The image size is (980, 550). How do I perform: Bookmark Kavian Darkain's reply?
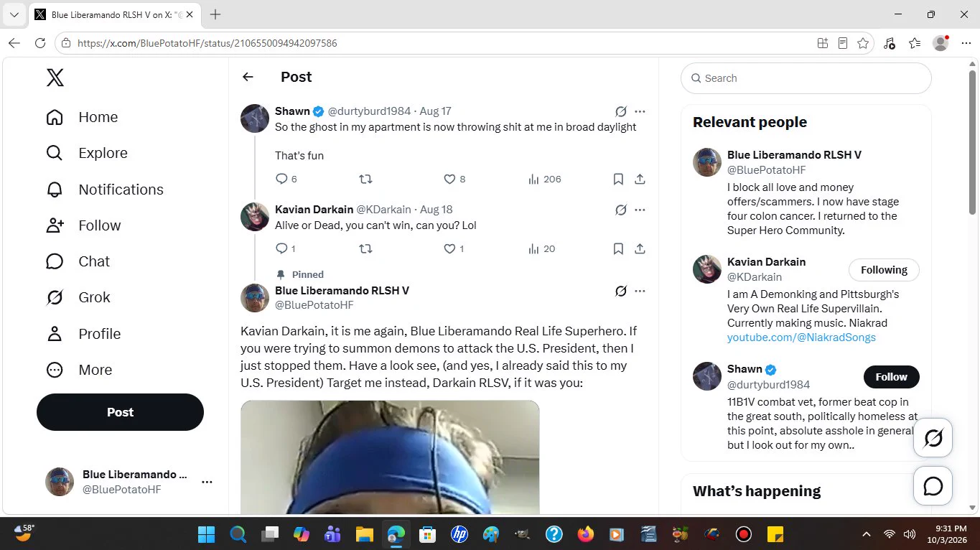[618, 248]
